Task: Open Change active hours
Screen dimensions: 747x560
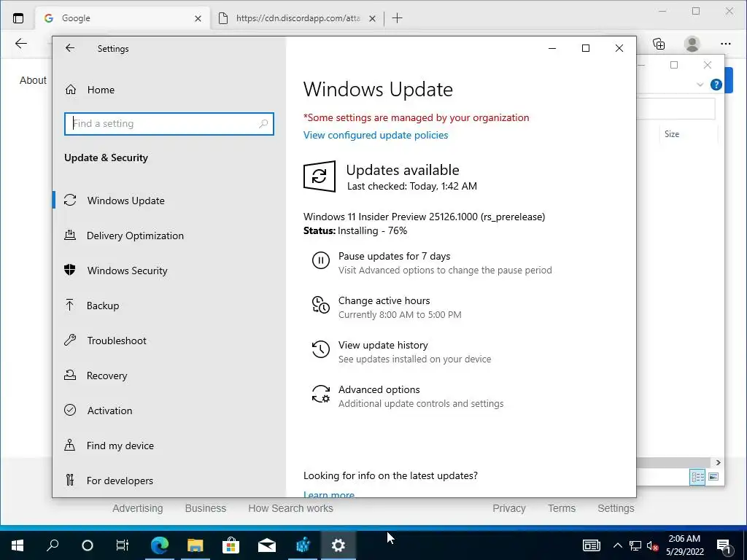Action: 384,300
